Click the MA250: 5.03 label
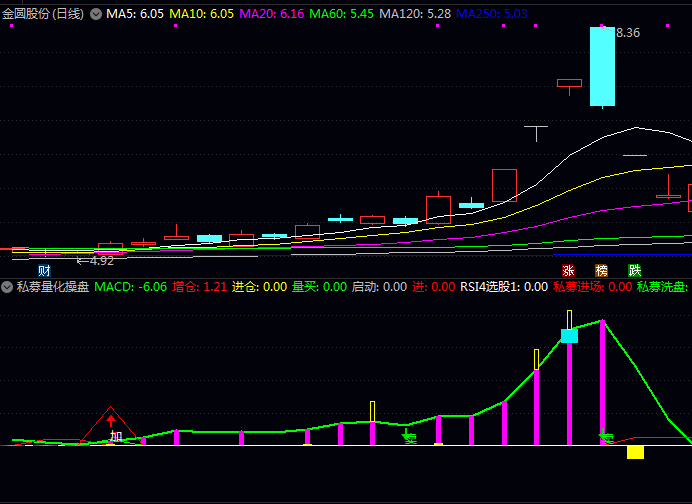Viewport: 692px width, 504px height. [x=492, y=14]
